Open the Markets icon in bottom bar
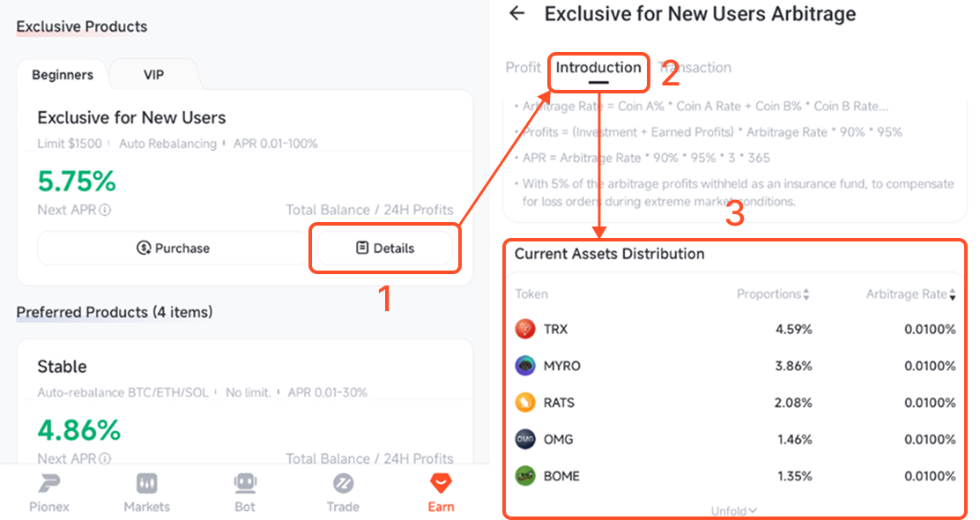980x520 pixels. (x=147, y=483)
